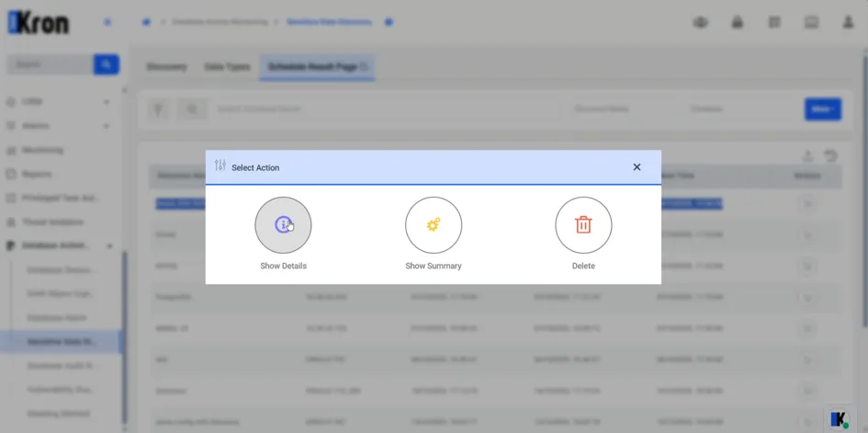The width and height of the screenshot is (868, 433).
Task: Click the 'Show Summary' label text
Action: (434, 266)
